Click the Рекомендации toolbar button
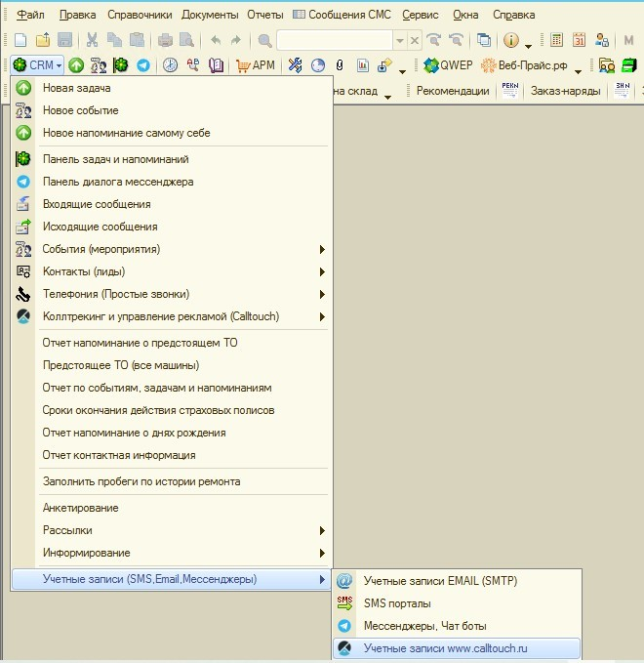The width and height of the screenshot is (644, 663). click(452, 91)
